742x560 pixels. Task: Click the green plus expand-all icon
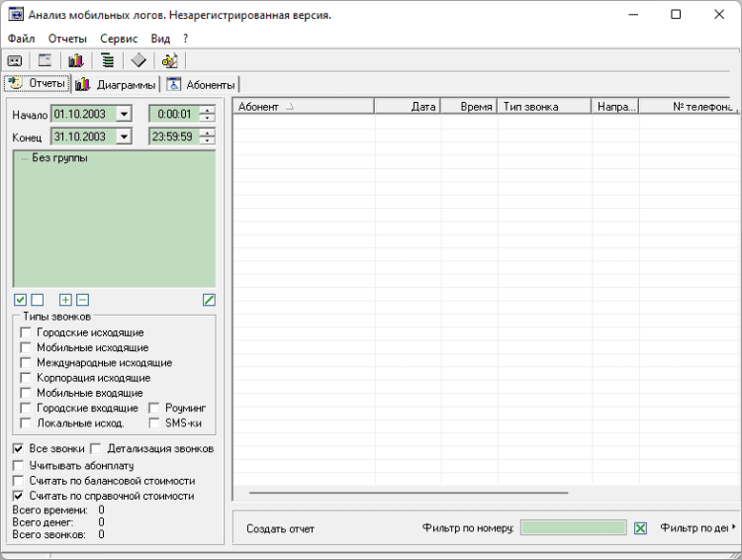tap(65, 300)
